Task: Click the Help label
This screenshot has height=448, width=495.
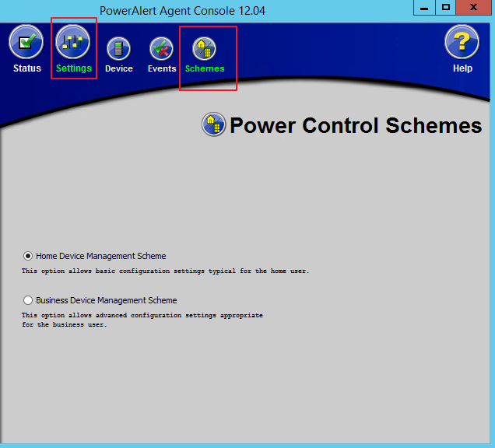Action: tap(462, 68)
